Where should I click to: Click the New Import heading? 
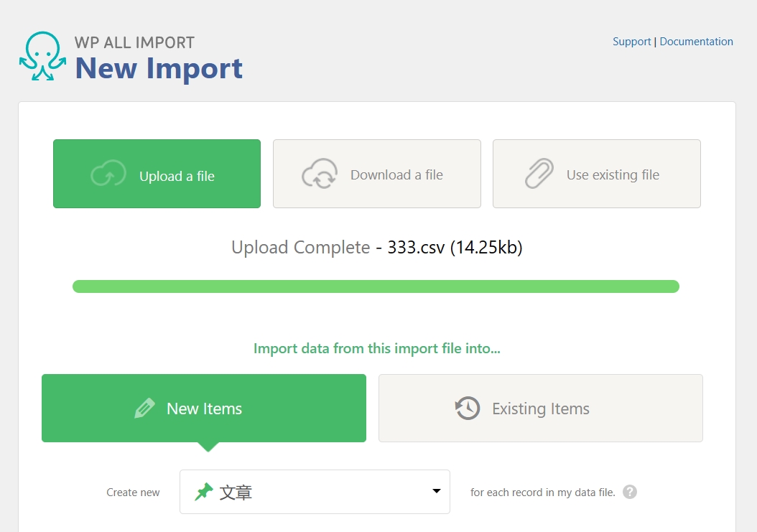[159, 68]
